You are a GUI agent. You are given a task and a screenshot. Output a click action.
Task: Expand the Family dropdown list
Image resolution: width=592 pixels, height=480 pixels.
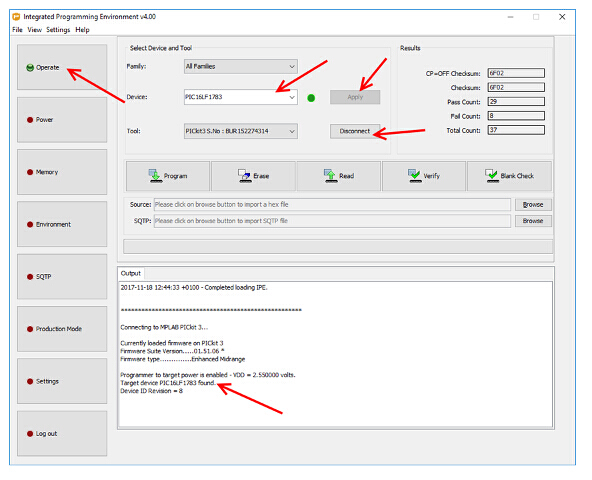point(241,66)
